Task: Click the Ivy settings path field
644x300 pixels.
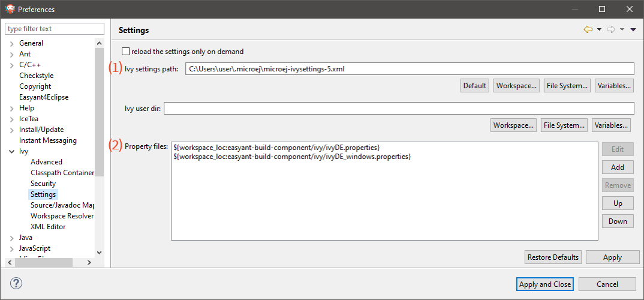Action: coord(410,68)
